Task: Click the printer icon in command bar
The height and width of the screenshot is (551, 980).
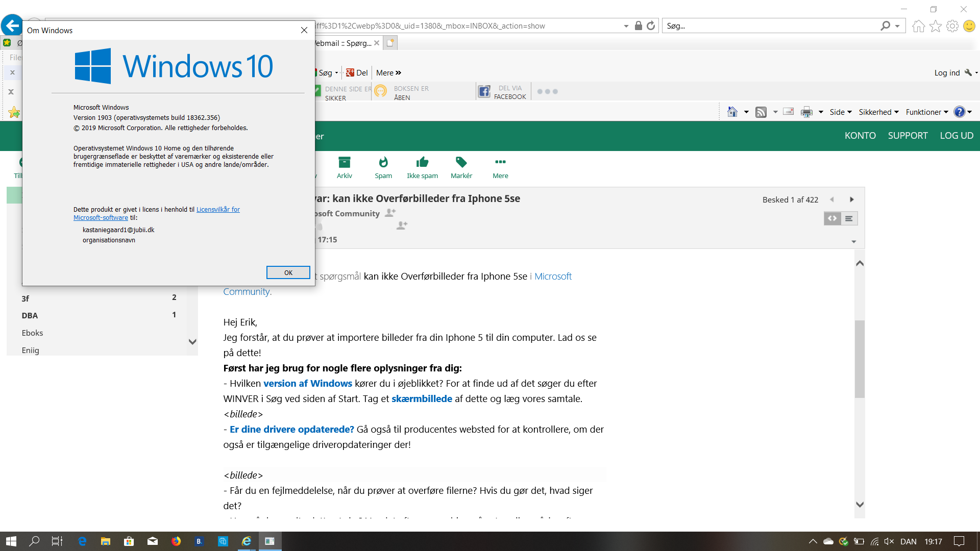Action: [x=806, y=112]
